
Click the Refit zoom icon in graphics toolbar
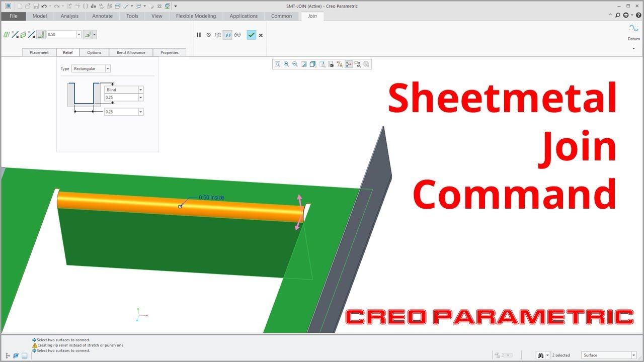[x=277, y=64]
